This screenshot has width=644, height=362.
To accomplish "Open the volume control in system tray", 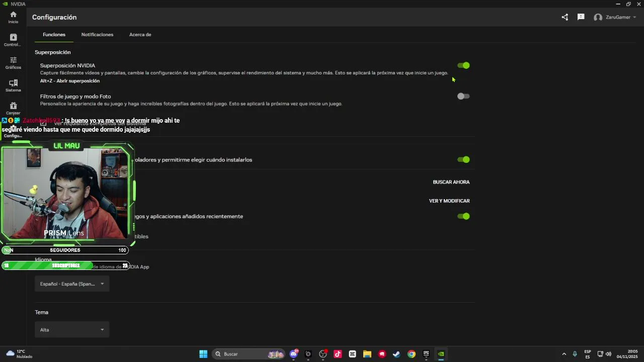I will pos(608,354).
